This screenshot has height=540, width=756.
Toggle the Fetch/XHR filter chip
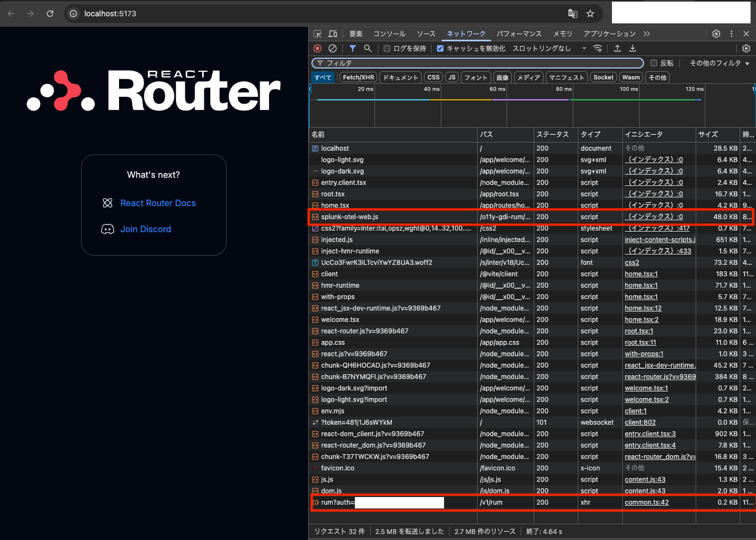(359, 77)
